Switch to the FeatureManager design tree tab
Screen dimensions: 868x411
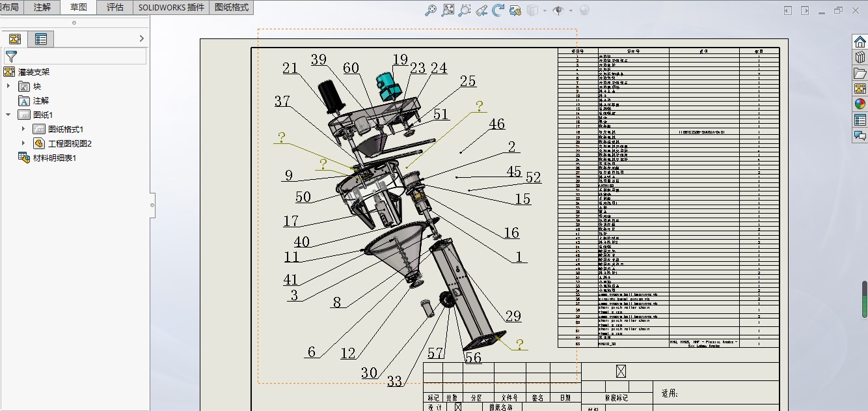coord(14,39)
